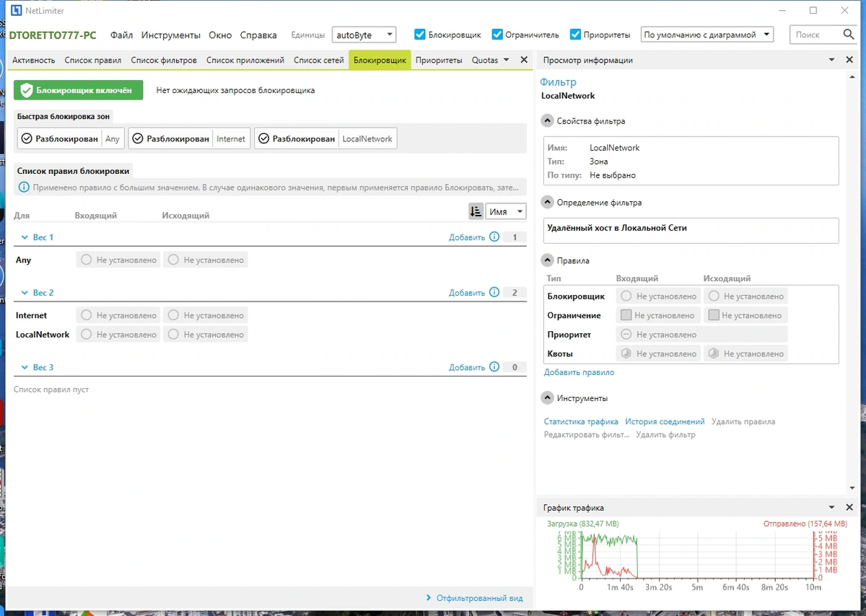Viewport: 866px width, 616px height.
Task: Click the Добавить правило link
Action: 579,372
